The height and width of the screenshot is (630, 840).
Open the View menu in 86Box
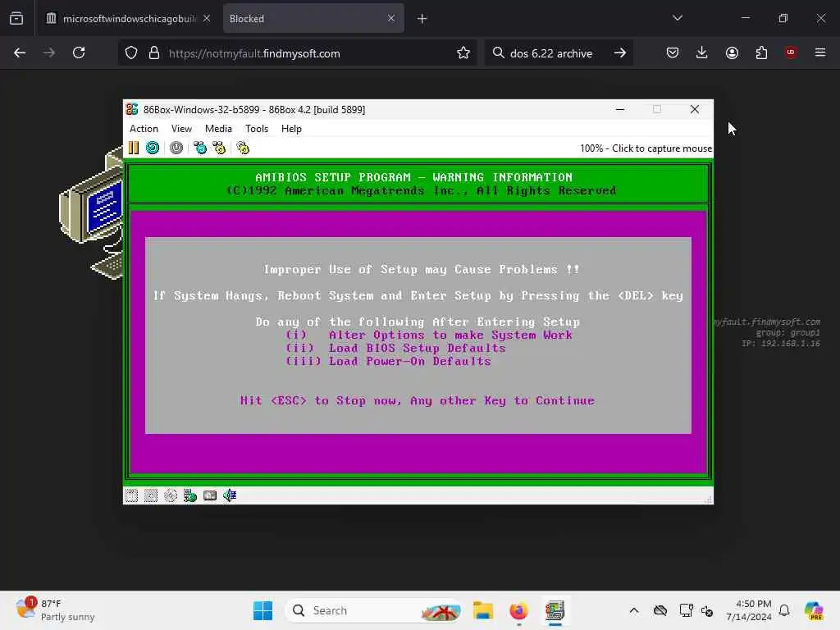pos(181,129)
